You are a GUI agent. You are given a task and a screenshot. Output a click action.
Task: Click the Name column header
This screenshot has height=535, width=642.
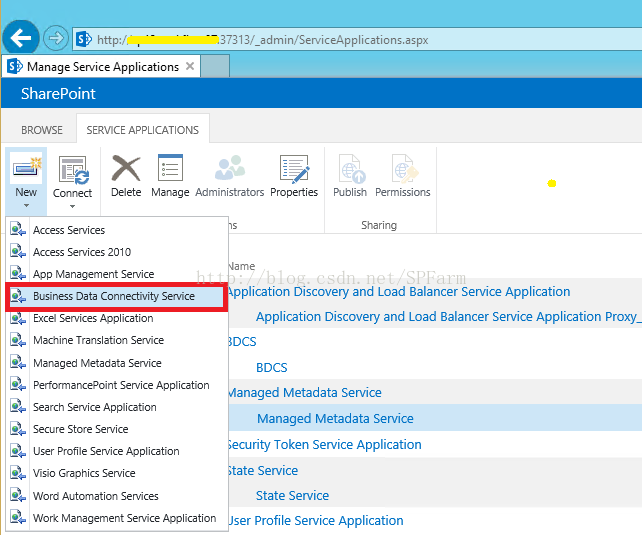(x=242, y=266)
